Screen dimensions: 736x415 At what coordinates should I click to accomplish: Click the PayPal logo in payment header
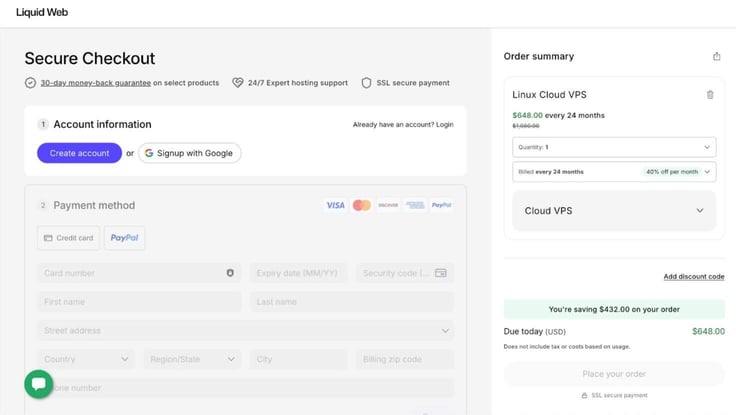(x=441, y=205)
